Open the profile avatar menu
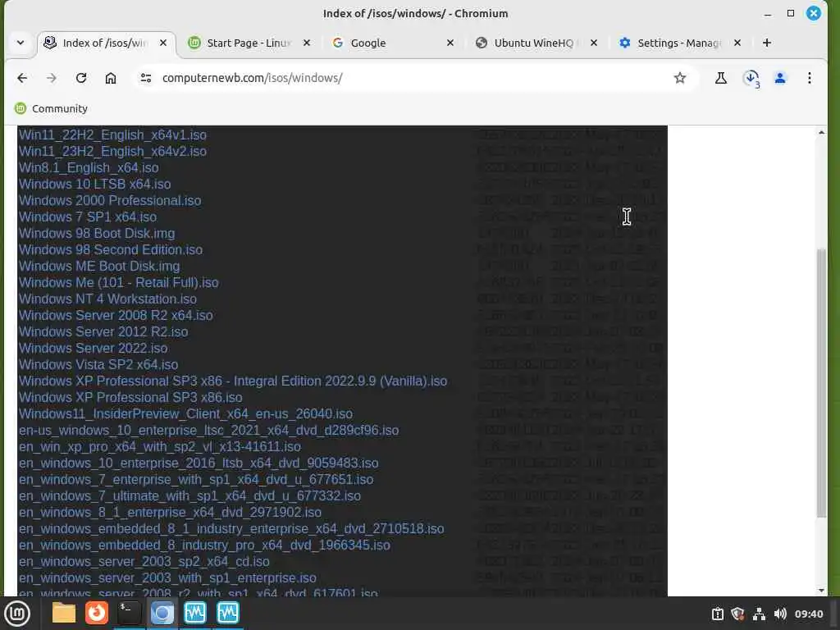The image size is (840, 630). 780,78
